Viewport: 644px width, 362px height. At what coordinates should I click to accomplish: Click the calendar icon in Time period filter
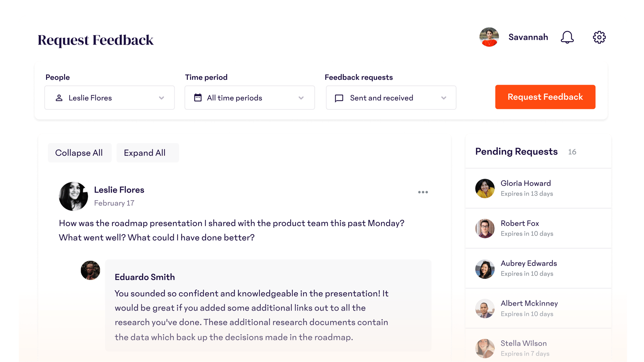coord(198,98)
